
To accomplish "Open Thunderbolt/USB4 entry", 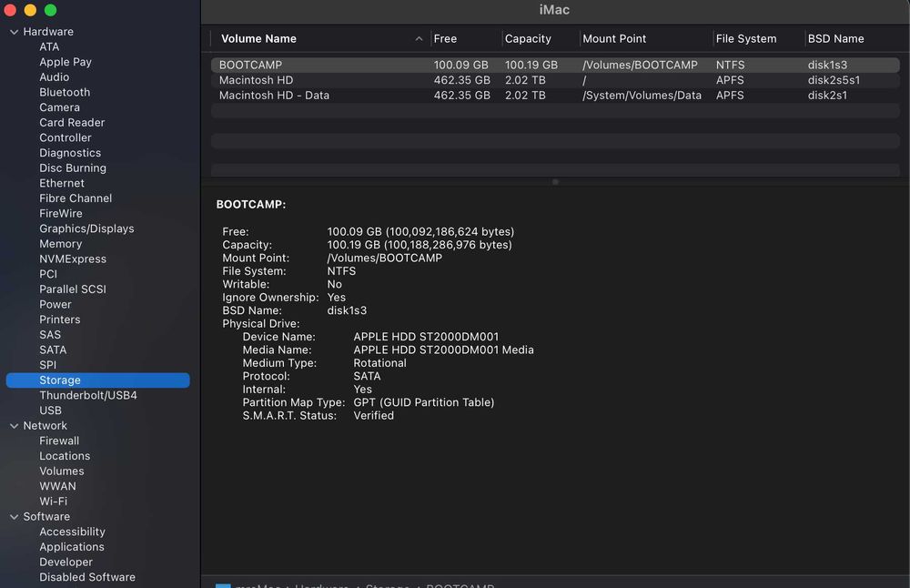I will pos(88,395).
